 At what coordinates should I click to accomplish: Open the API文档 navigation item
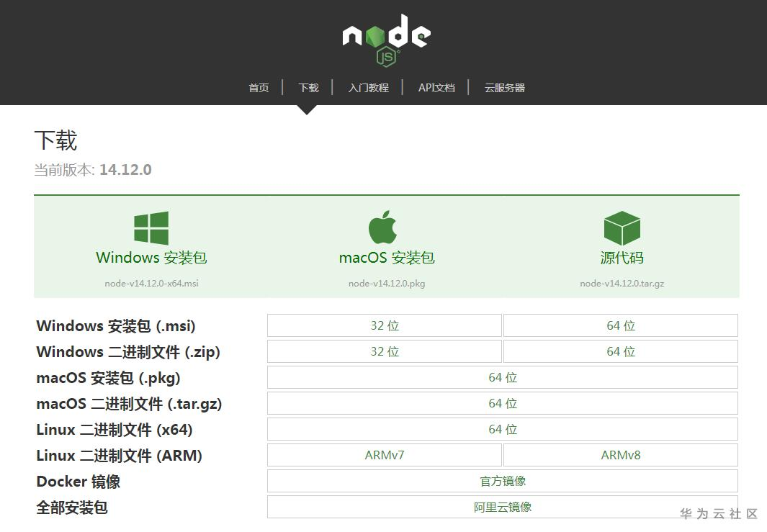pyautogui.click(x=436, y=88)
